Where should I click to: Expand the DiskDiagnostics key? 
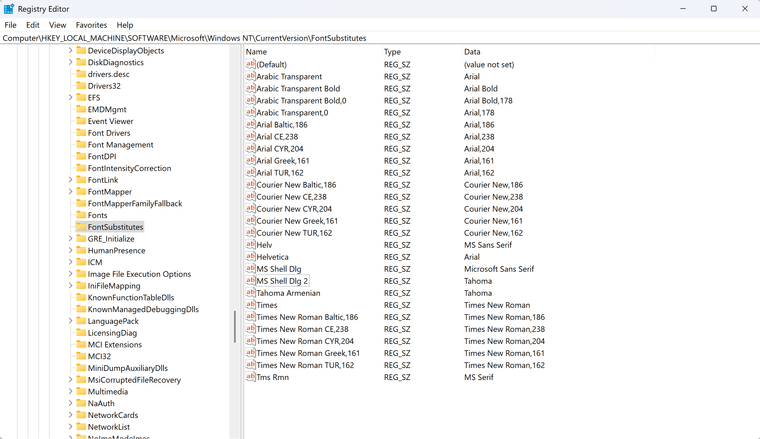click(70, 62)
